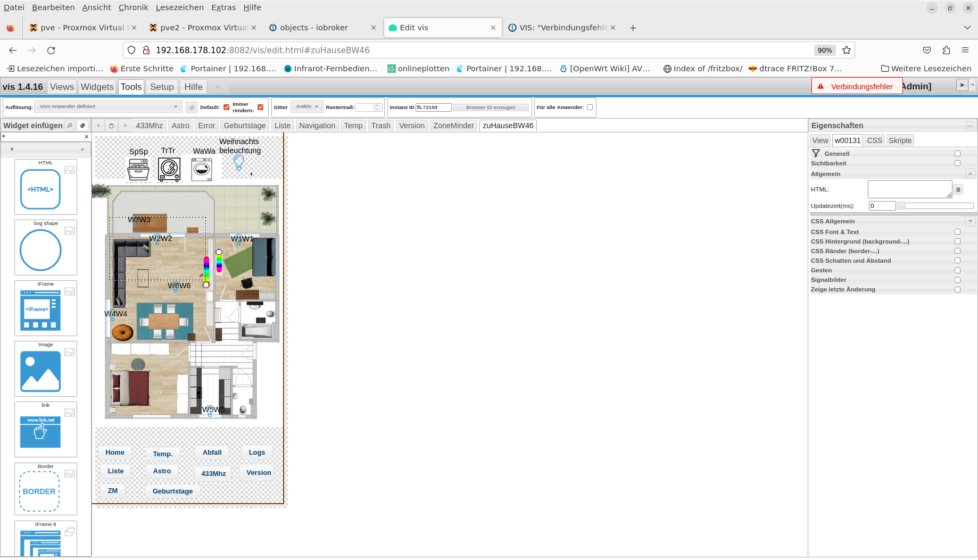Image resolution: width=978 pixels, height=560 pixels.
Task: Reload the page in Firefox
Action: pyautogui.click(x=51, y=50)
